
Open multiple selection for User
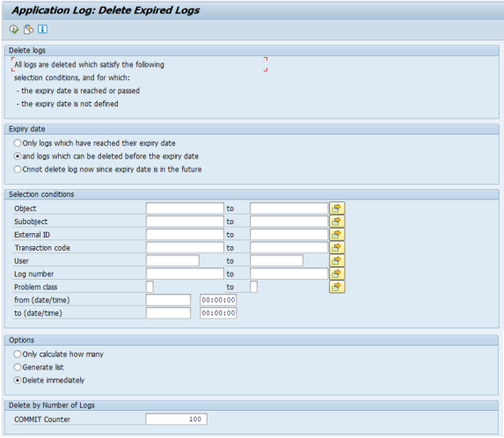[x=337, y=260]
